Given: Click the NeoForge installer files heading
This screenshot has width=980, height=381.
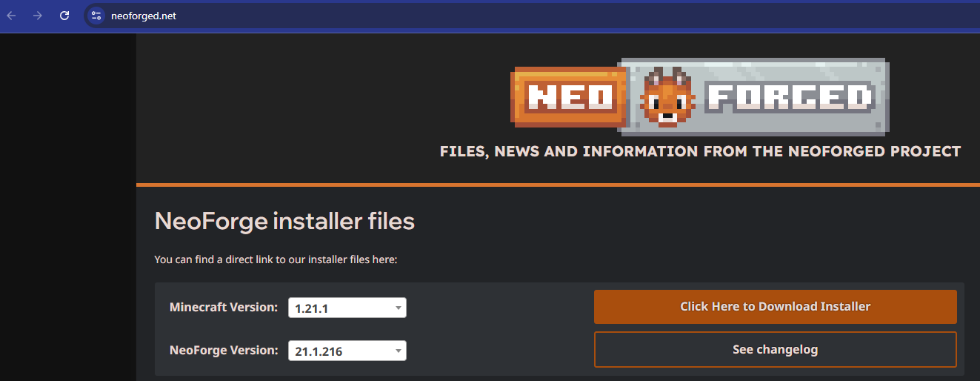Looking at the screenshot, I should click(284, 221).
